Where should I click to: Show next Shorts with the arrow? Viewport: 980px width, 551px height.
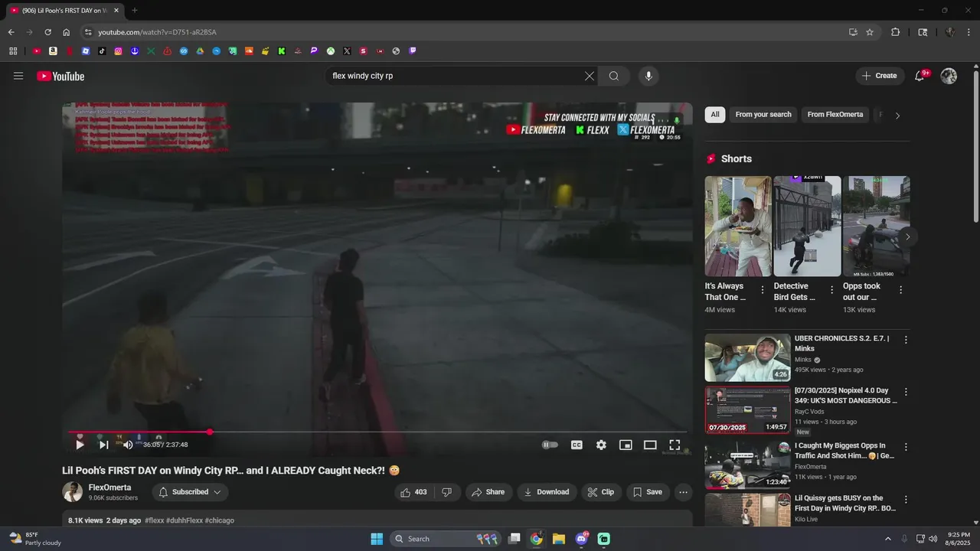click(x=907, y=236)
